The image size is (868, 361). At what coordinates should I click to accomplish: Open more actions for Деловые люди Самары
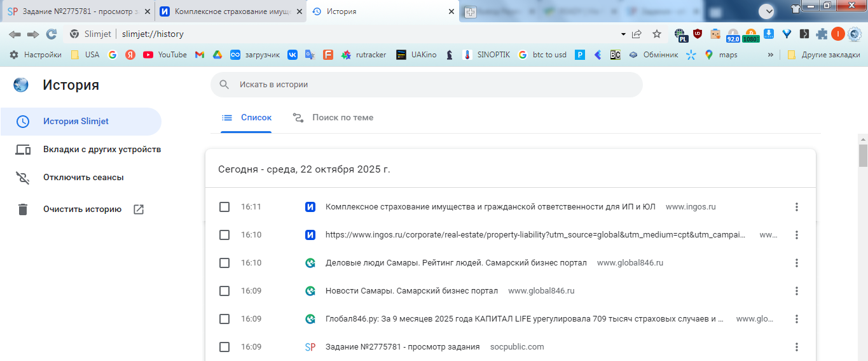797,263
